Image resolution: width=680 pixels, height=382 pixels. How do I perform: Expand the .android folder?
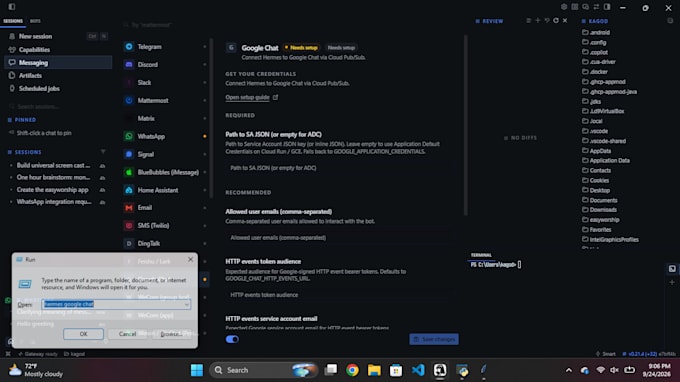click(x=600, y=32)
